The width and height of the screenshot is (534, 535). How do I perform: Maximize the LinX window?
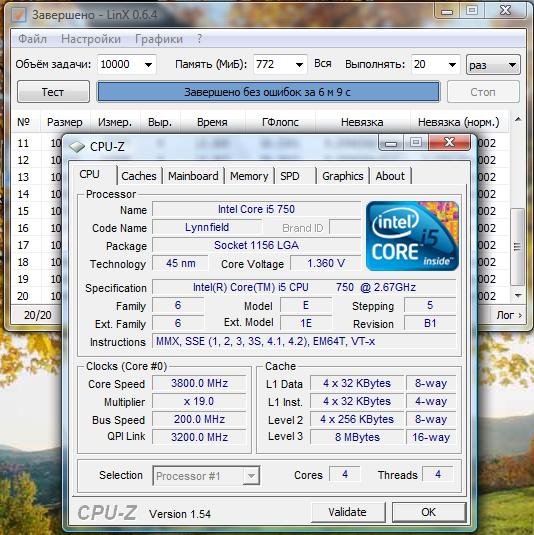pyautogui.click(x=472, y=11)
